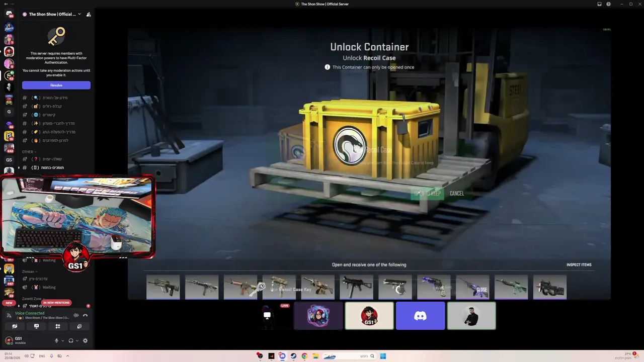This screenshot has width=644, height=362.
Task: Go back using title bar back arrow
Action: tap(5, 4)
